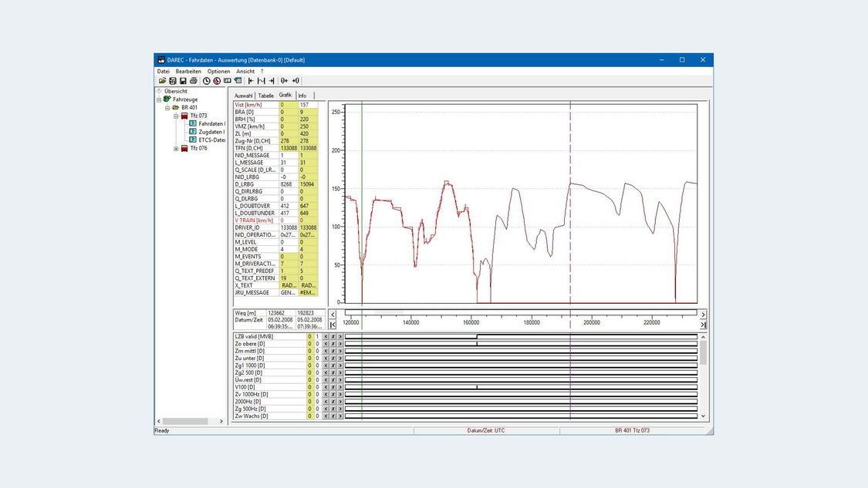Click the open folder toolbar icon
Screen dimensions: 868x488
[162, 81]
